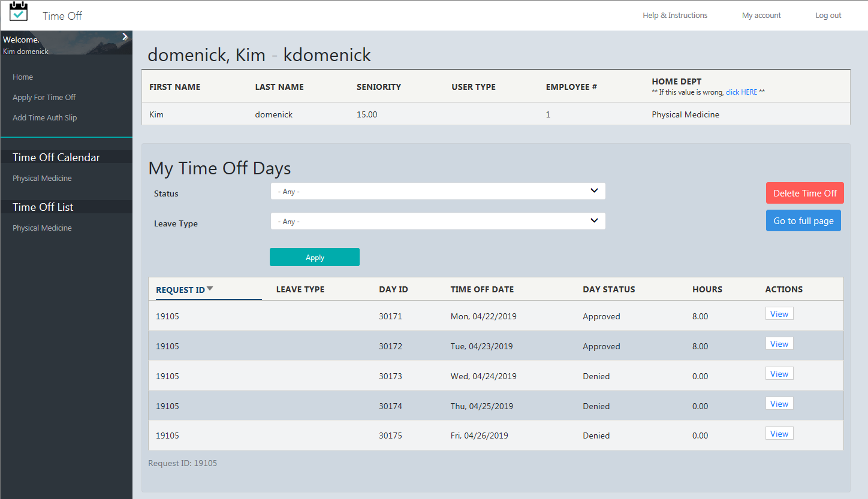Image resolution: width=868 pixels, height=499 pixels.
Task: Open the Leave Type dropdown
Action: 438,220
